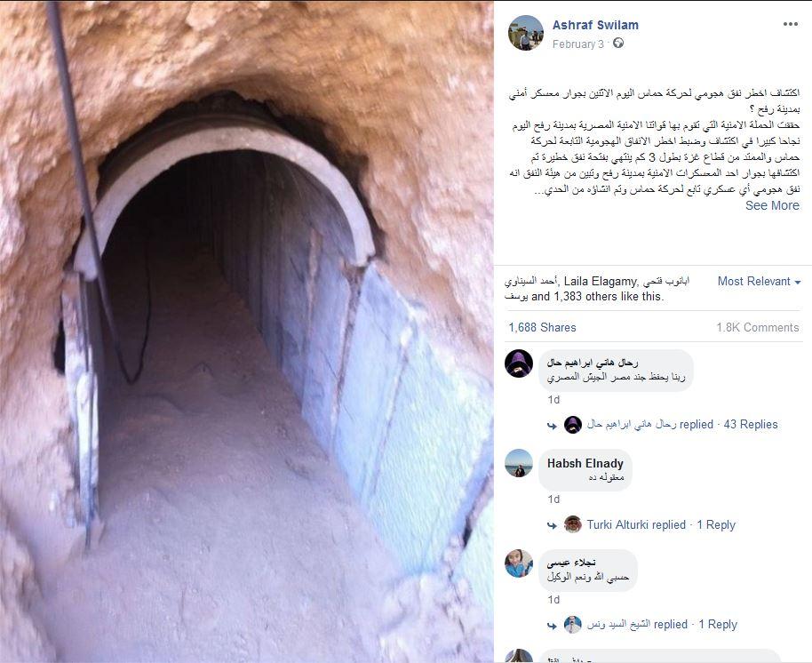This screenshot has height=663, width=812.
Task: Click Laila Elagamy in the likes list
Action: [600, 281]
